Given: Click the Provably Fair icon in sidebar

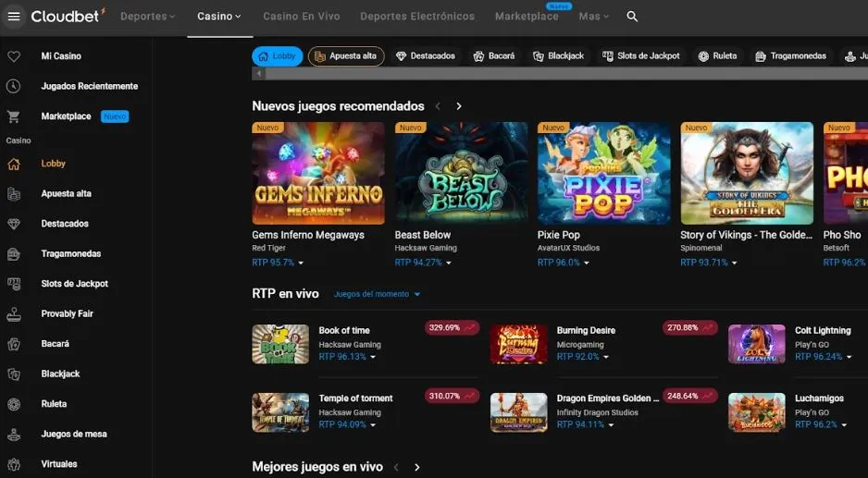Looking at the screenshot, I should [13, 314].
